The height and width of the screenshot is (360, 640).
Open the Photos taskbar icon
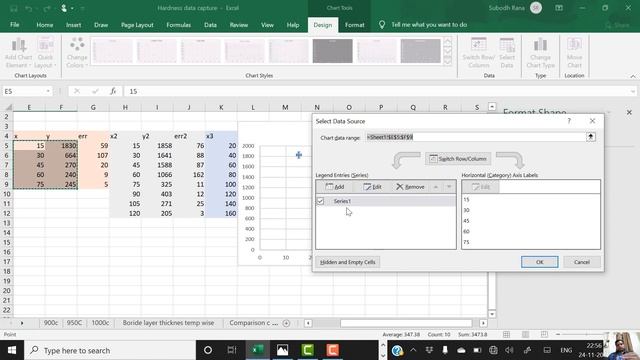click(282, 350)
